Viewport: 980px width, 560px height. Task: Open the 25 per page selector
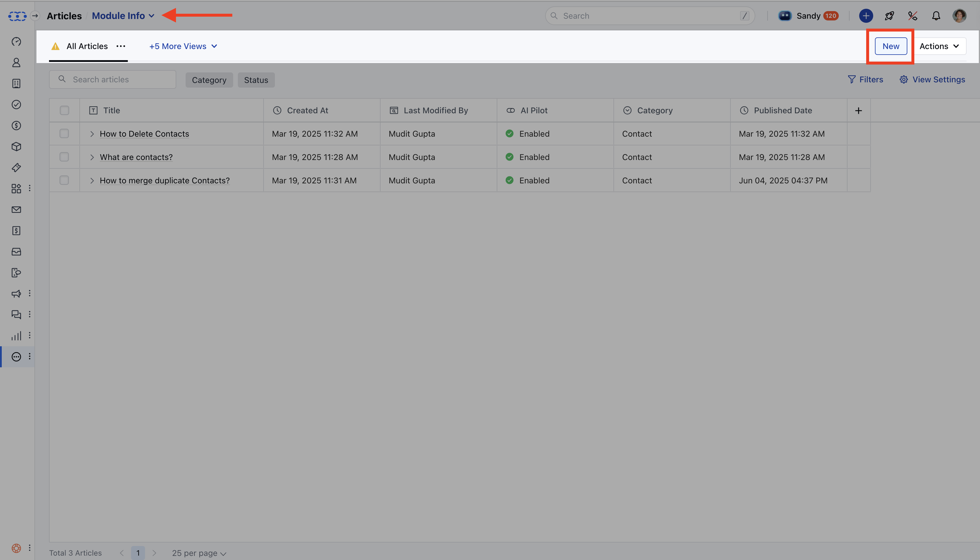click(199, 553)
